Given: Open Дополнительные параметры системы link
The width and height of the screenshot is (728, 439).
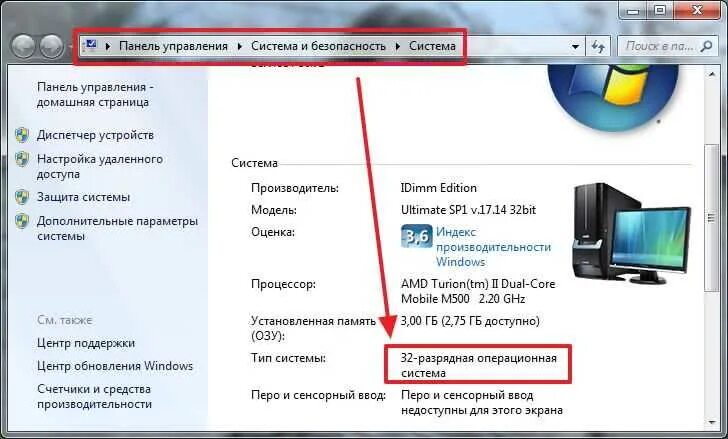Looking at the screenshot, I should [117, 228].
